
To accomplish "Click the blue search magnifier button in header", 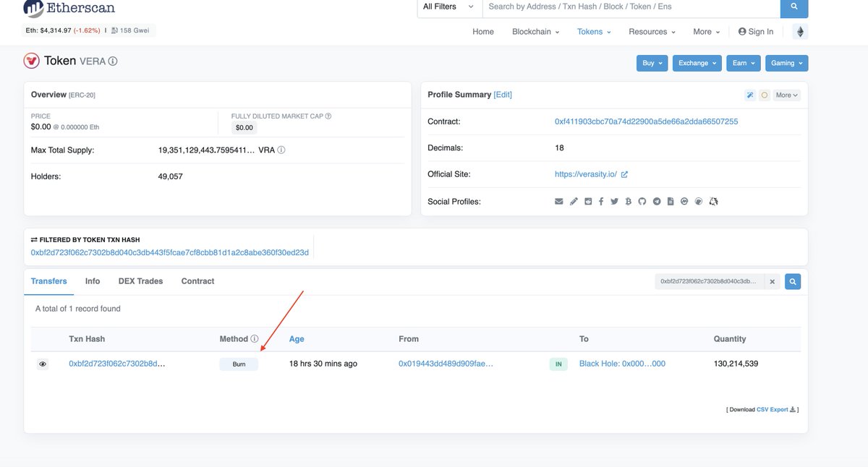I will (794, 7).
